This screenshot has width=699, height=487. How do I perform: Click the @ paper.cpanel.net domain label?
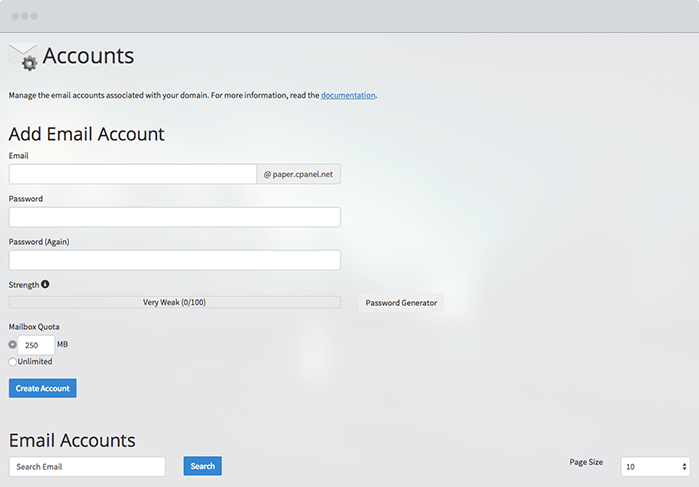click(x=299, y=174)
